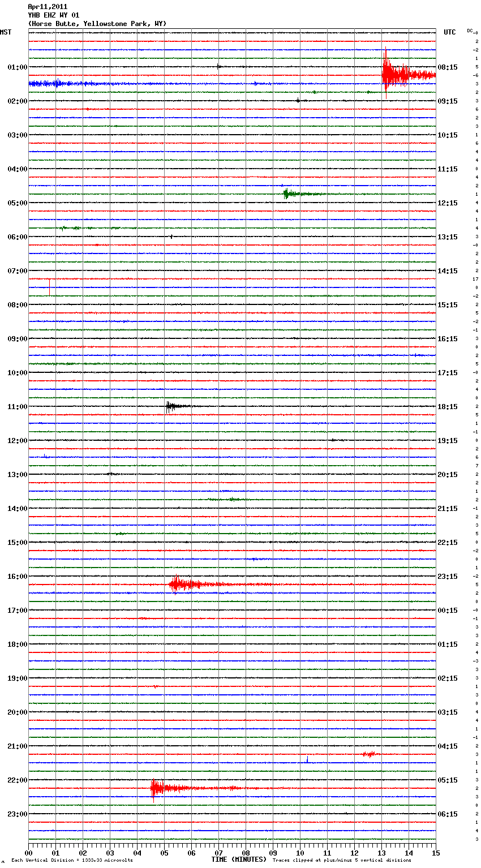
Task: Select the green seismic burst near 04:45 MST
Action: click(x=290, y=194)
